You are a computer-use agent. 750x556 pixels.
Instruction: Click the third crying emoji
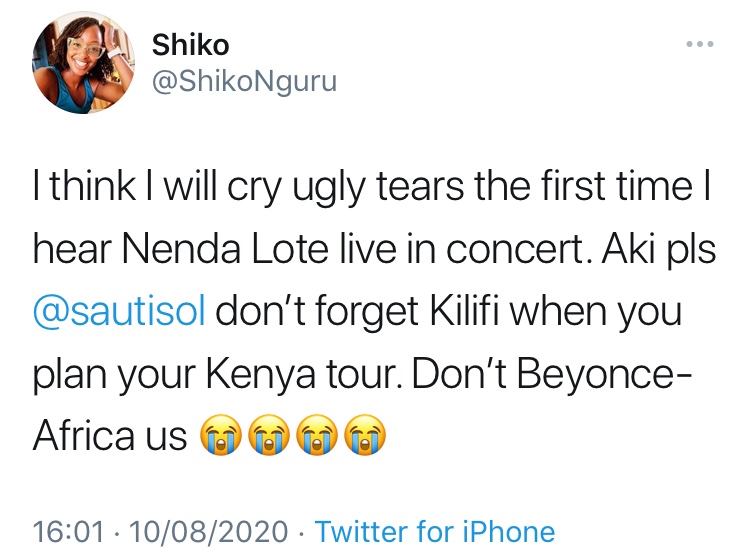click(x=315, y=435)
